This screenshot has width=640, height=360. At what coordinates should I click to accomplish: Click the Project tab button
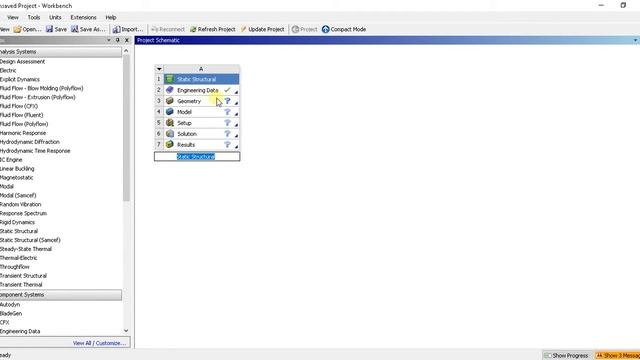(304, 29)
